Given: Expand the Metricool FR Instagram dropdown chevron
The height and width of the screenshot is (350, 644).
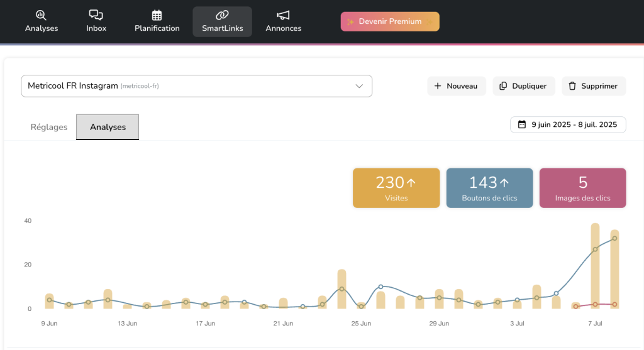Looking at the screenshot, I should [359, 86].
